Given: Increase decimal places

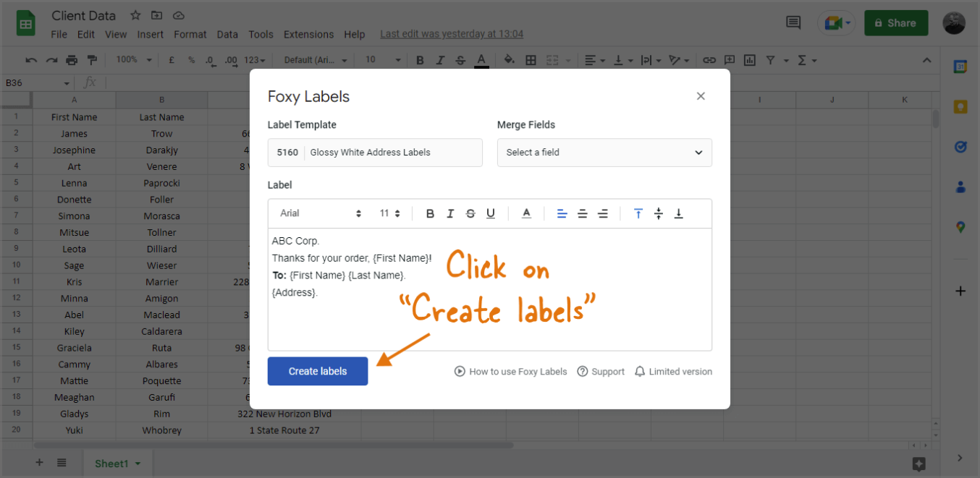Looking at the screenshot, I should pos(231,60).
